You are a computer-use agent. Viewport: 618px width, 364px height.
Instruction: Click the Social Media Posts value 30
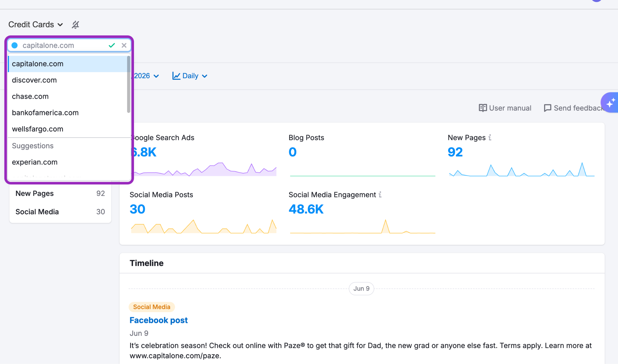tap(137, 209)
